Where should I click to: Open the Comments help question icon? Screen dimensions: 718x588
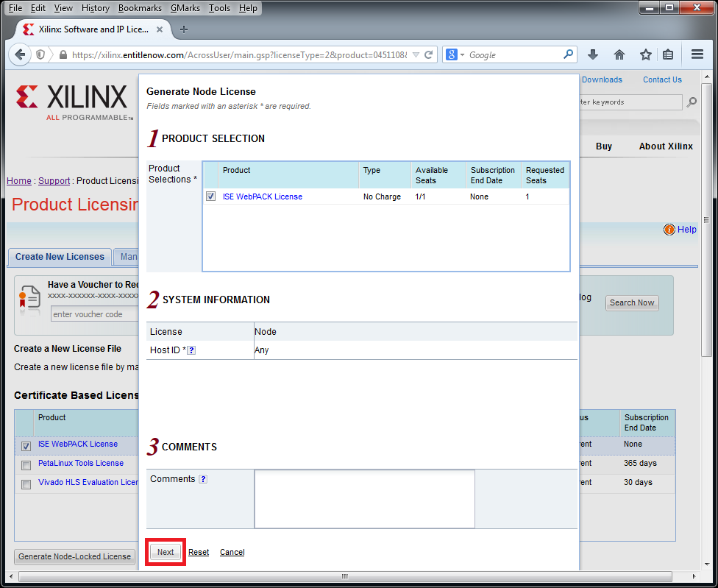[x=203, y=479]
